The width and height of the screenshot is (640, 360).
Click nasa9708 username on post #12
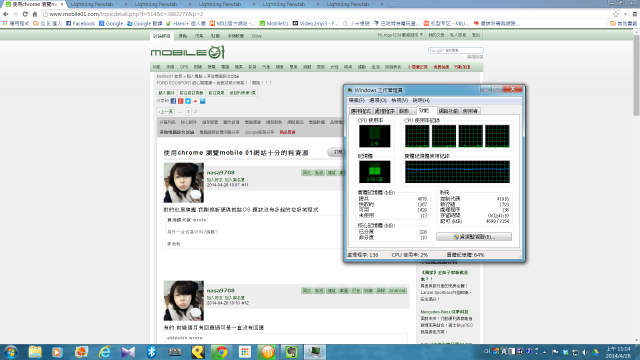[221, 291]
